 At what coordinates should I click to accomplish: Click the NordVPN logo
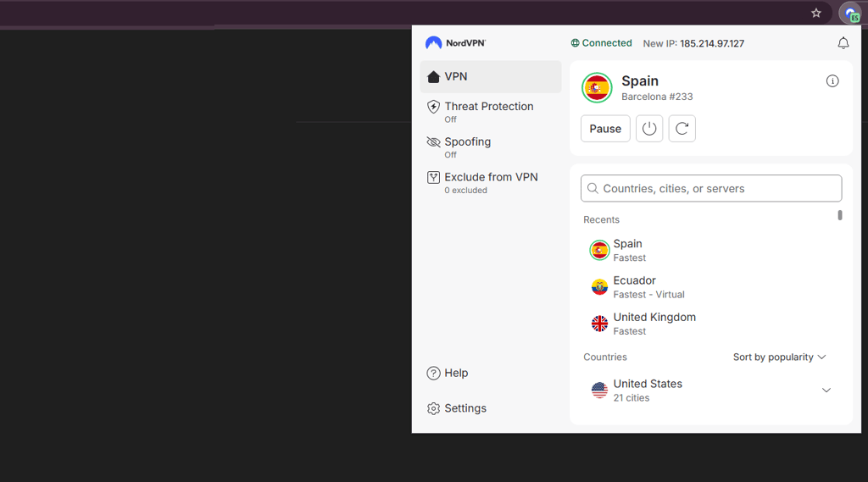[x=455, y=43]
